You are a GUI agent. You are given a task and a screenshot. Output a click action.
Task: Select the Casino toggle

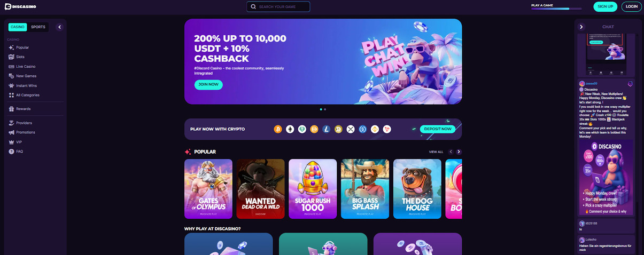pyautogui.click(x=18, y=27)
